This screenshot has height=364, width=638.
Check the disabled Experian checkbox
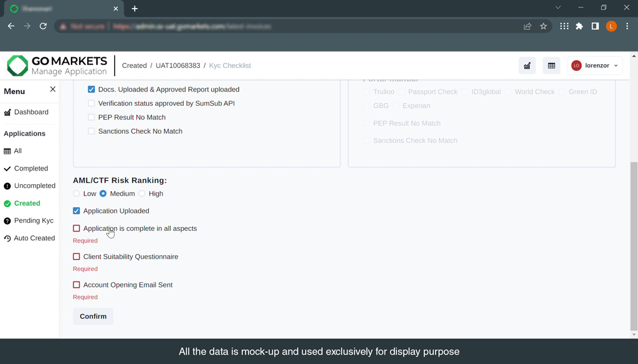(x=396, y=106)
